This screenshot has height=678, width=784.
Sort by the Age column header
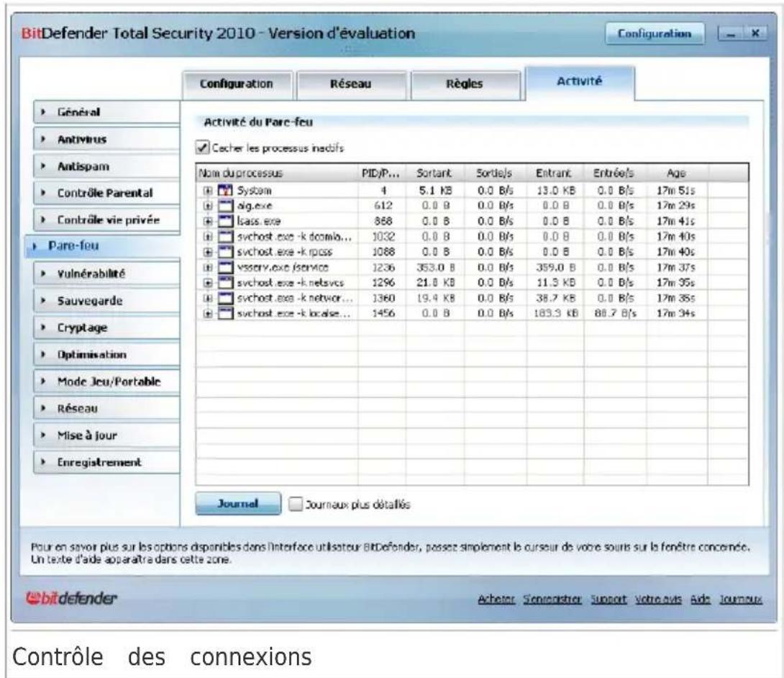click(x=677, y=173)
